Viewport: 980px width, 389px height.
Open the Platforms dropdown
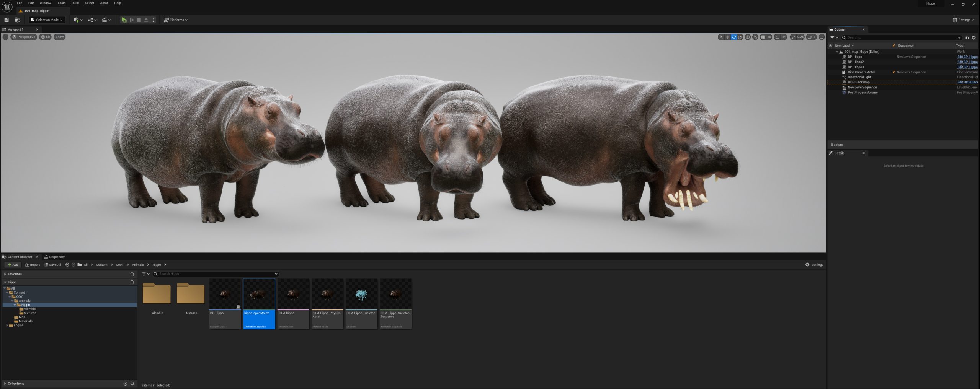[176, 20]
